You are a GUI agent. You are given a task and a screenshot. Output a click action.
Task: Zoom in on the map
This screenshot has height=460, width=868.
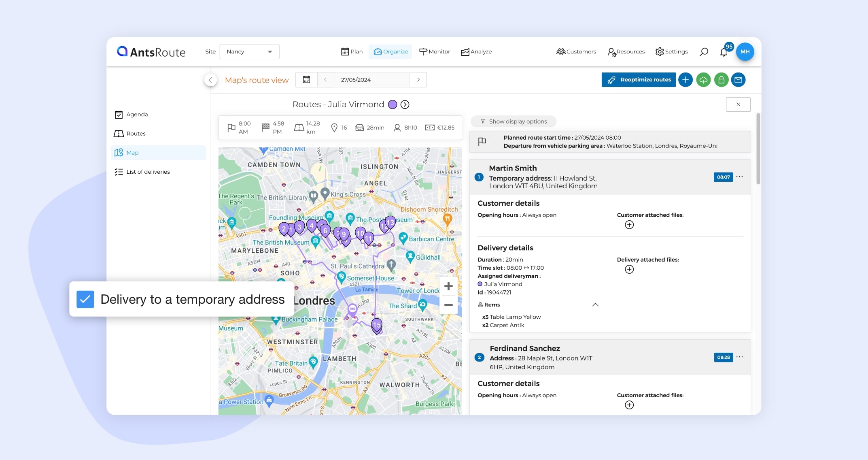tap(448, 286)
